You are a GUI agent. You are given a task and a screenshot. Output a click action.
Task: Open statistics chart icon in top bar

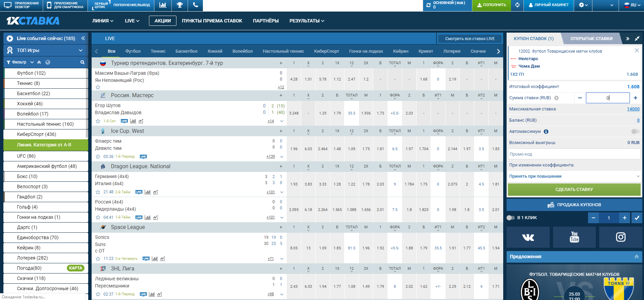point(163,5)
